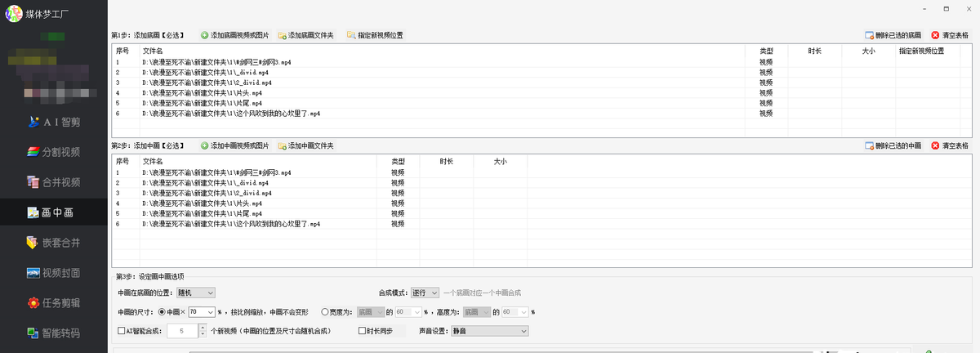Click 大小 column header in 中画 table
Viewport: 980px width, 353px height.
point(500,162)
